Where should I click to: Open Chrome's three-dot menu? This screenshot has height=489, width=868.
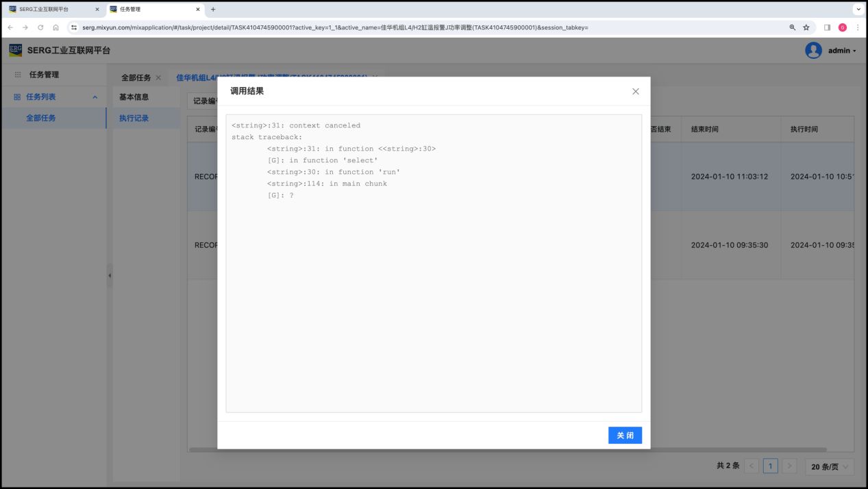(x=857, y=27)
